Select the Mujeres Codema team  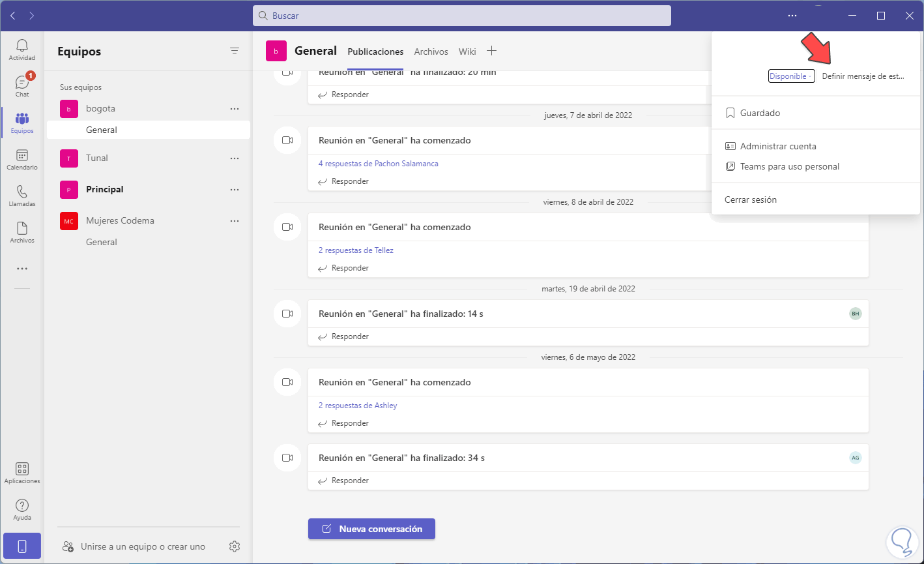tap(149, 220)
